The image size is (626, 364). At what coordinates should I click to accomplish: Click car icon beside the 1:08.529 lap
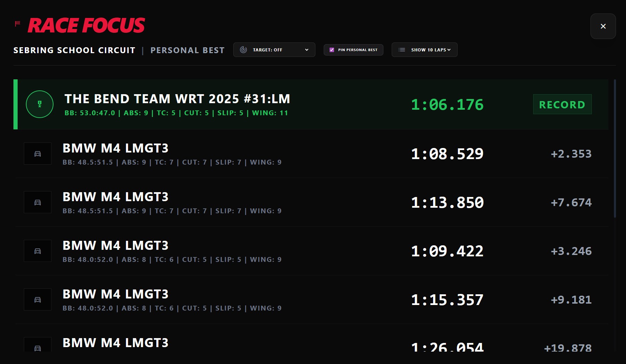point(38,154)
